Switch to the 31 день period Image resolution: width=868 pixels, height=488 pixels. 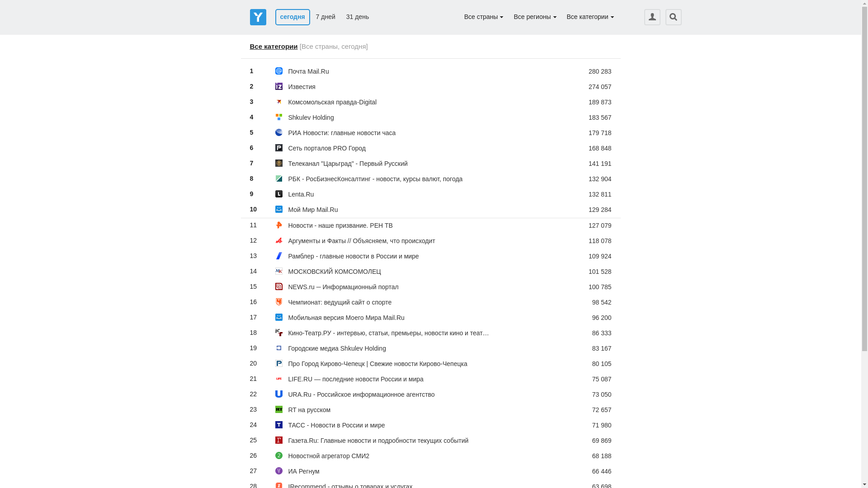(x=358, y=17)
